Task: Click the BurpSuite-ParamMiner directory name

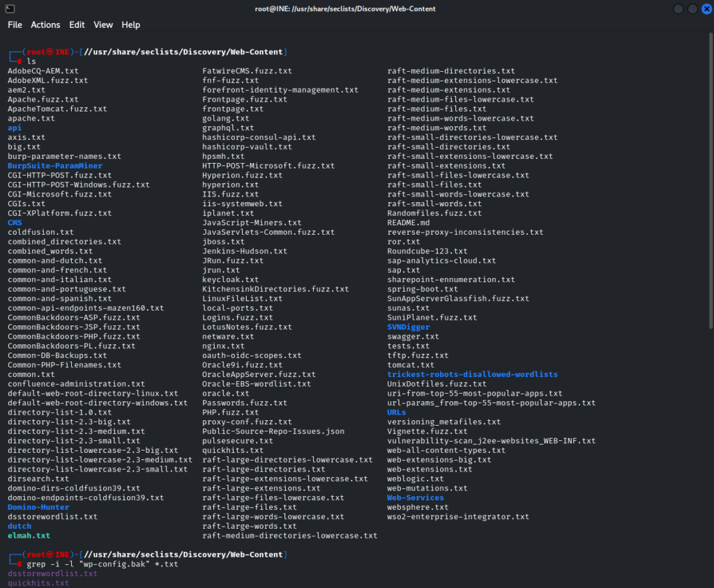Action: point(55,166)
